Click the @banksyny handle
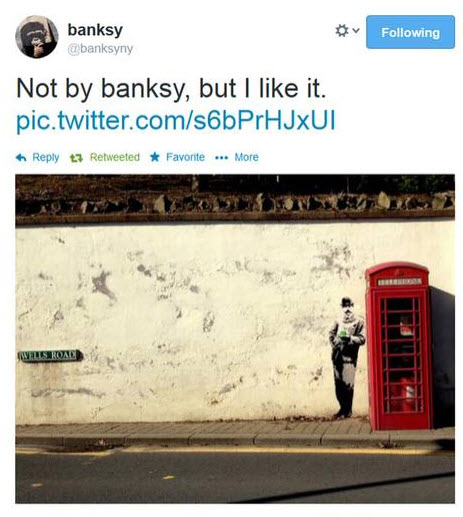This screenshot has height=517, width=463. 100,49
